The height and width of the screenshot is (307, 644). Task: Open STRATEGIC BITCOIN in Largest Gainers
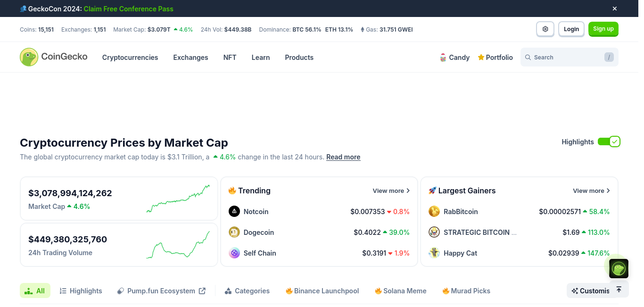click(519, 232)
